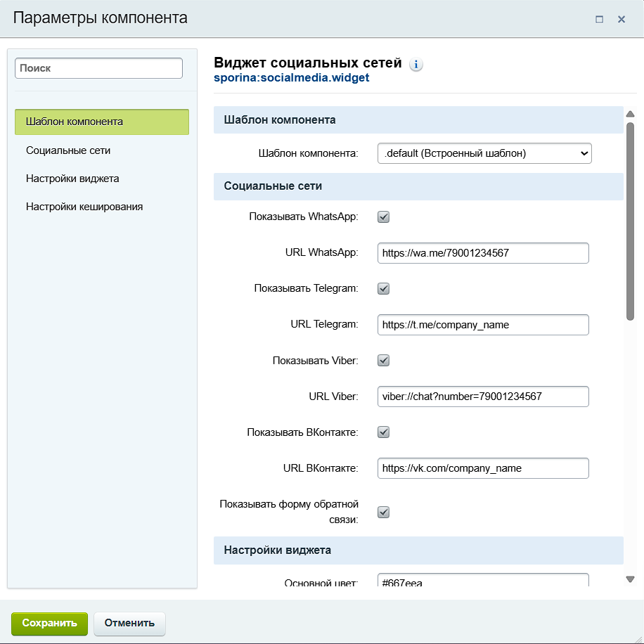
Task: Enable Показывать WhatsApp checkbox
Action: click(383, 217)
